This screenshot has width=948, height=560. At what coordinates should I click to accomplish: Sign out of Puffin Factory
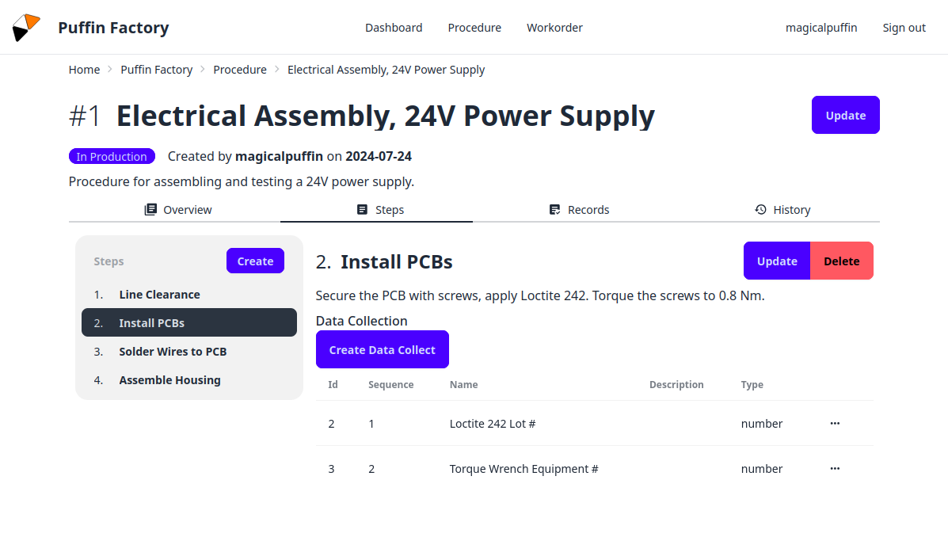(x=904, y=27)
